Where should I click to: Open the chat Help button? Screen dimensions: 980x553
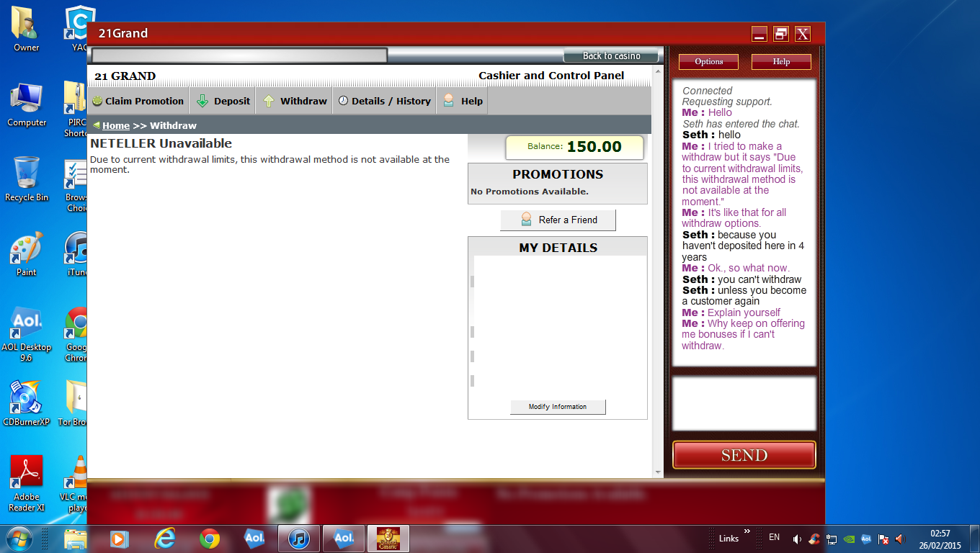pyautogui.click(x=781, y=62)
